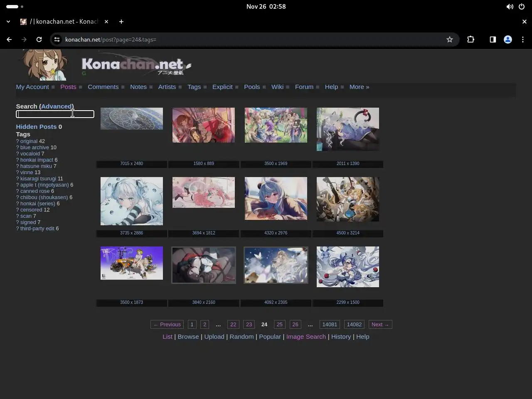Open thumbnail sized 4320 x 2976
The height and width of the screenshot is (399, 532).
click(x=276, y=199)
